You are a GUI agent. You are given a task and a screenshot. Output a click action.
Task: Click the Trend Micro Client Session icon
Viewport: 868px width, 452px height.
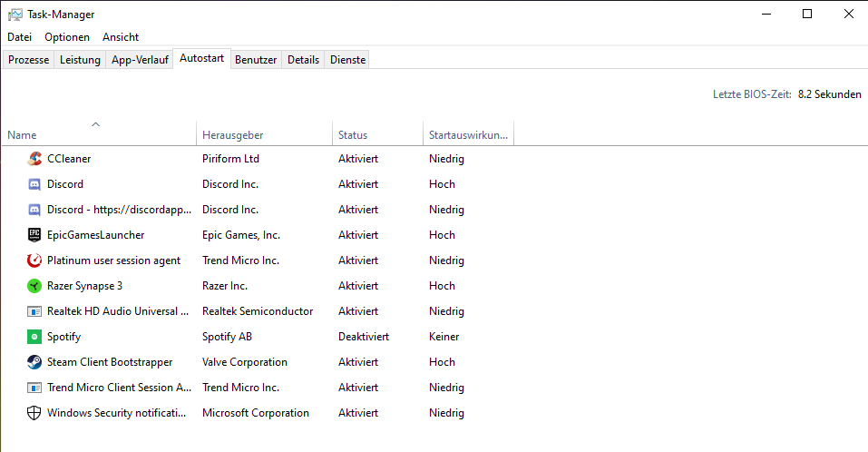[x=34, y=388]
